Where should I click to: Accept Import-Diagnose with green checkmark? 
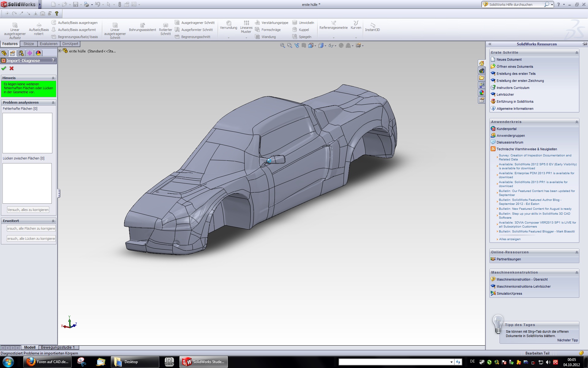pyautogui.click(x=4, y=68)
